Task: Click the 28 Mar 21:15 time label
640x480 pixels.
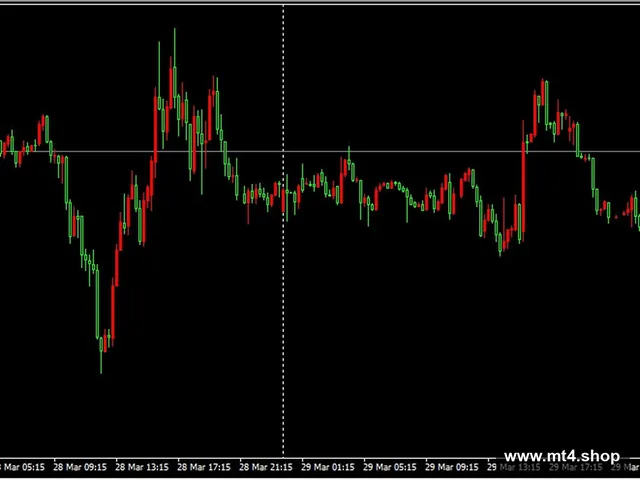Action: coord(266,467)
